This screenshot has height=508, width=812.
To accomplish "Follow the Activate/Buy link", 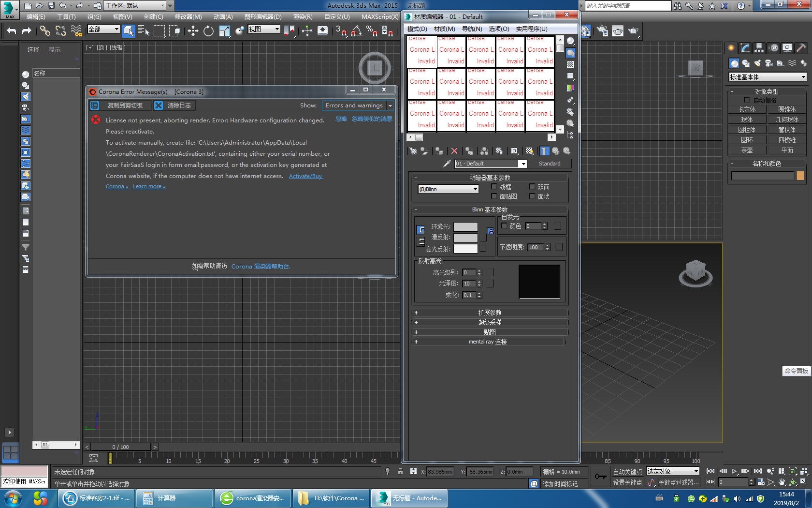I will [x=305, y=176].
